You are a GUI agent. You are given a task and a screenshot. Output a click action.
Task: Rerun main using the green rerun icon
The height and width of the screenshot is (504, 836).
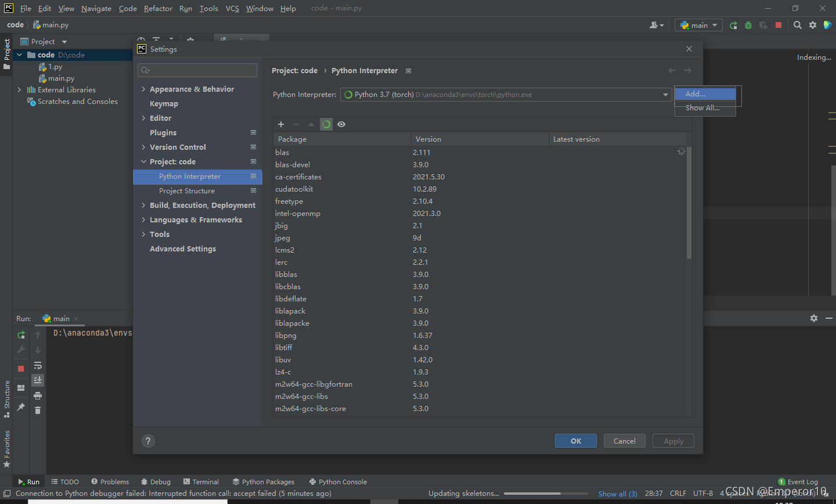[x=21, y=335]
